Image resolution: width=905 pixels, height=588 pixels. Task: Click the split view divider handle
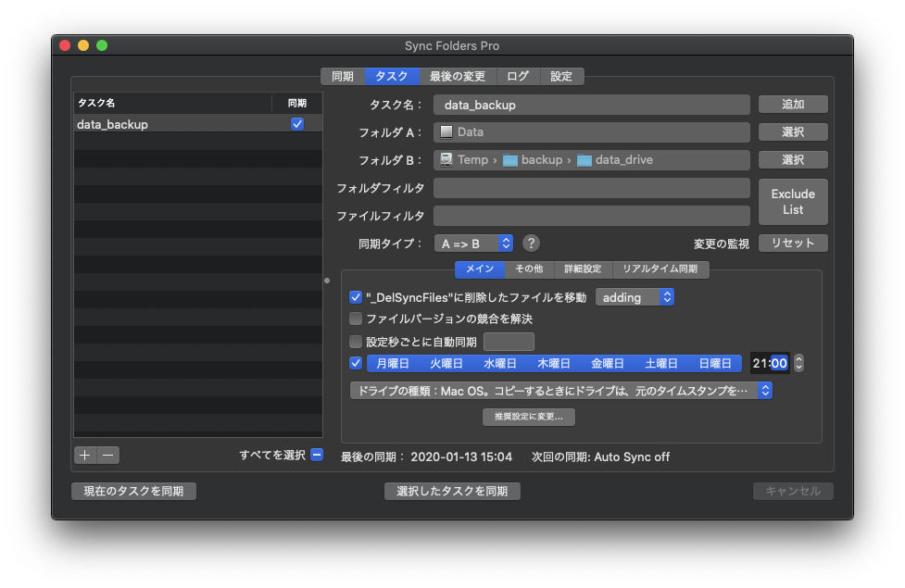point(327,281)
